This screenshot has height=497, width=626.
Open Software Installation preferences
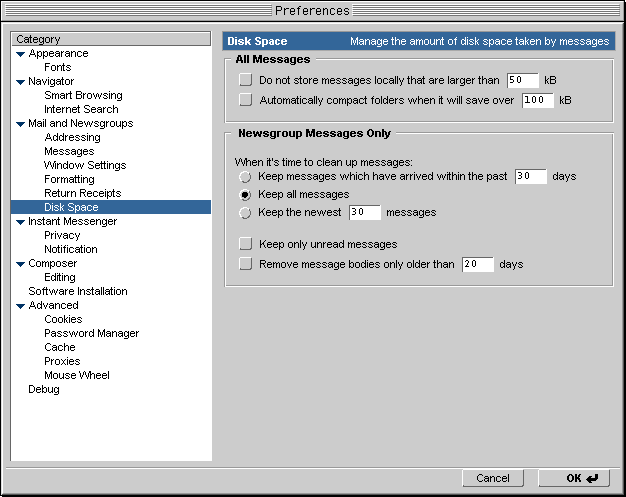pos(78,291)
